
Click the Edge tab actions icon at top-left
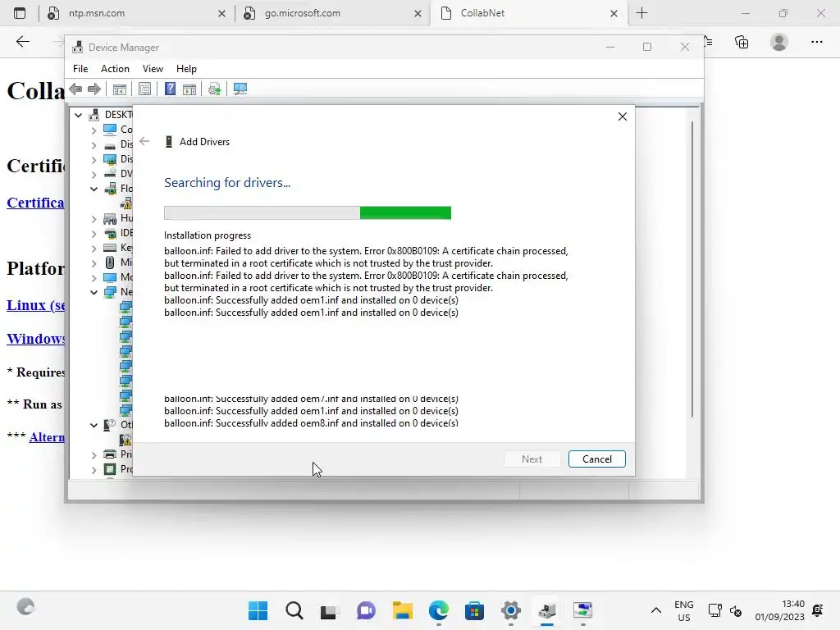click(x=20, y=13)
